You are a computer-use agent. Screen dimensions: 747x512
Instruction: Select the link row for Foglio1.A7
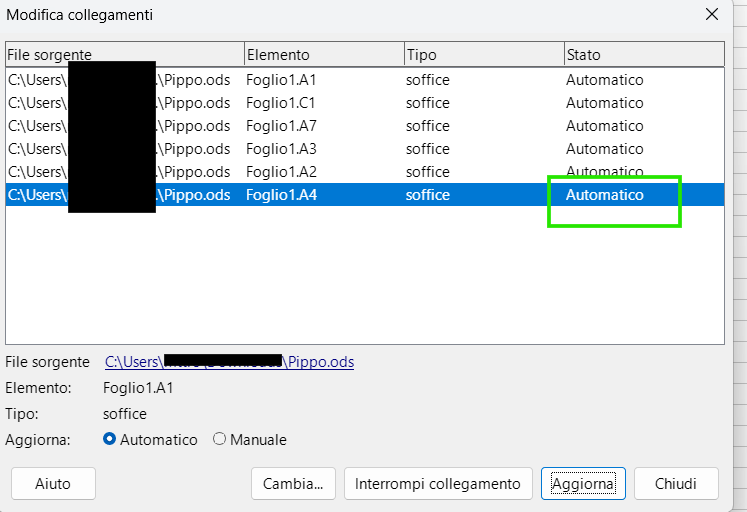(x=281, y=126)
